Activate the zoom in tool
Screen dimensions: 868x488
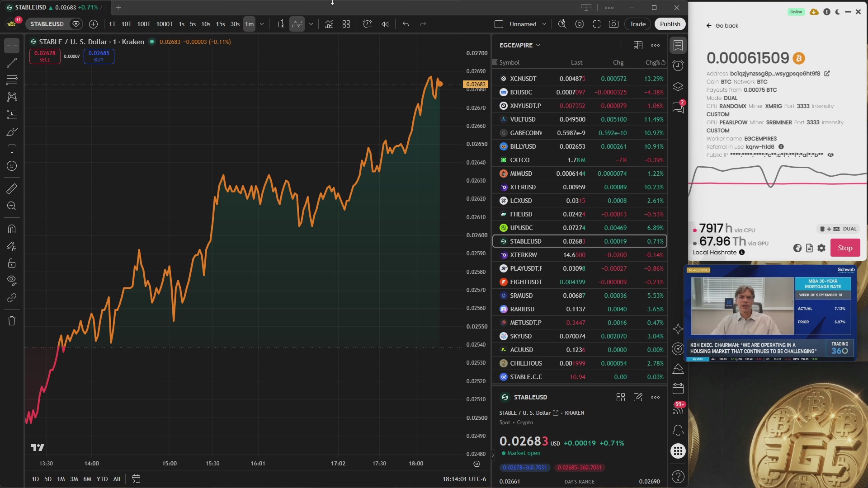point(12,206)
